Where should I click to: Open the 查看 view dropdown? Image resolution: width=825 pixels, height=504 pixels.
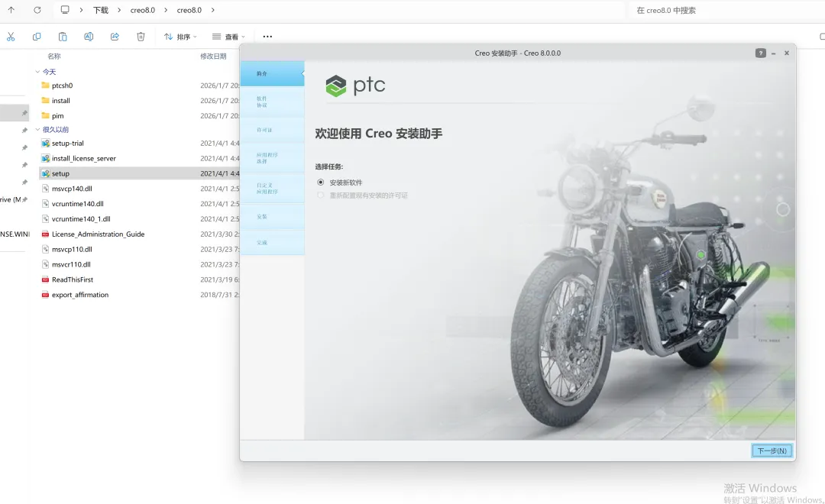pyautogui.click(x=228, y=37)
